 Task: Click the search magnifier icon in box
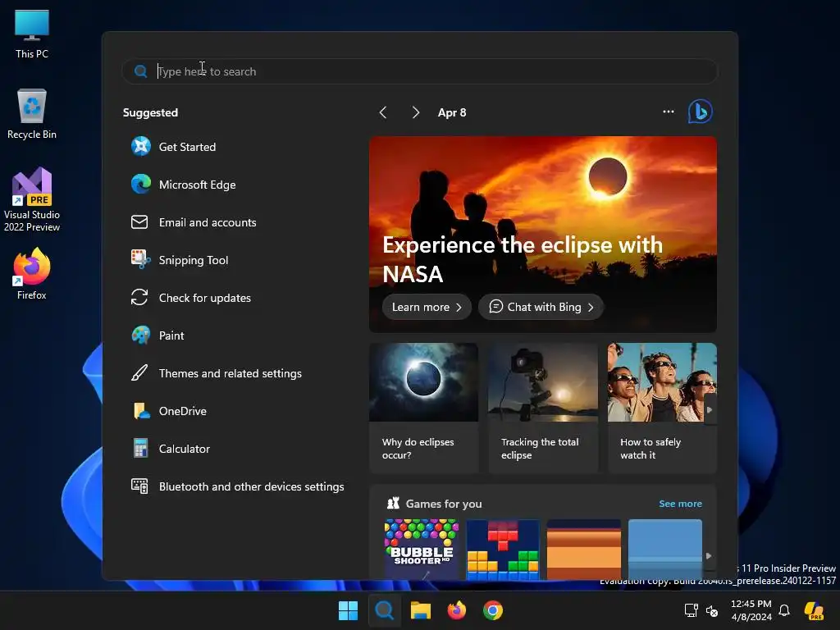click(x=140, y=71)
